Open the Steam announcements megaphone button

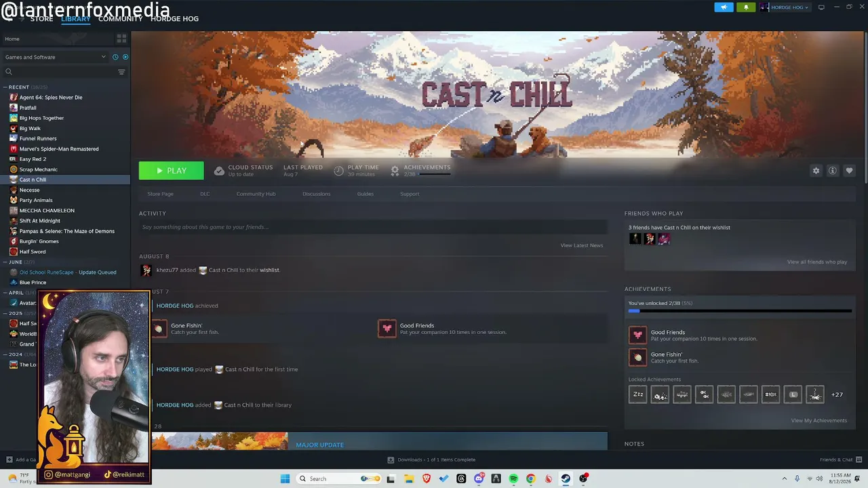(x=724, y=7)
